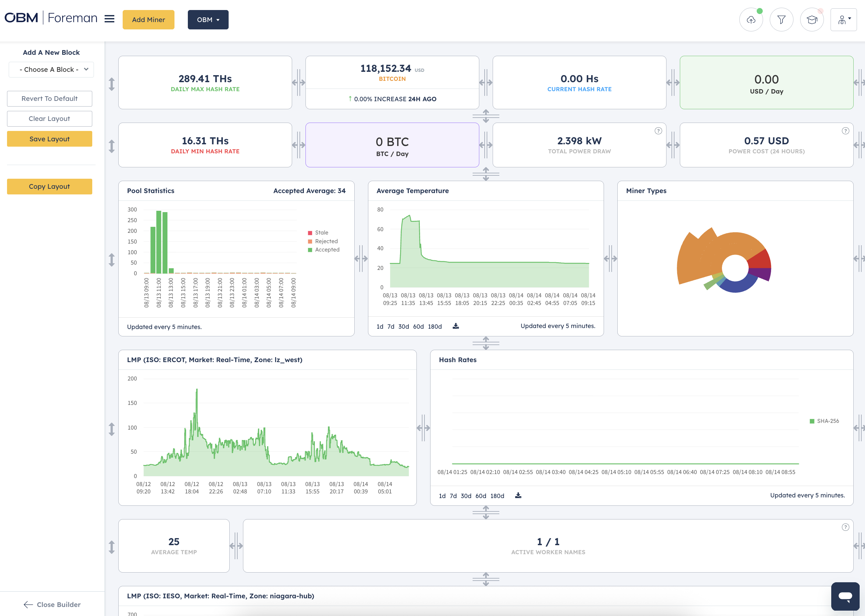Select the 7d range on Average Temperature

(391, 326)
